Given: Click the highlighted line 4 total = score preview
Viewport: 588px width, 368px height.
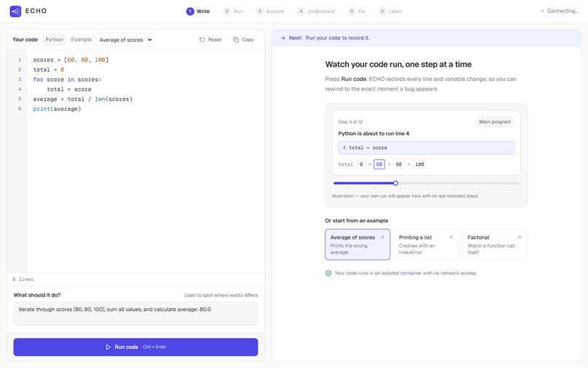Looking at the screenshot, I should tap(426, 147).
